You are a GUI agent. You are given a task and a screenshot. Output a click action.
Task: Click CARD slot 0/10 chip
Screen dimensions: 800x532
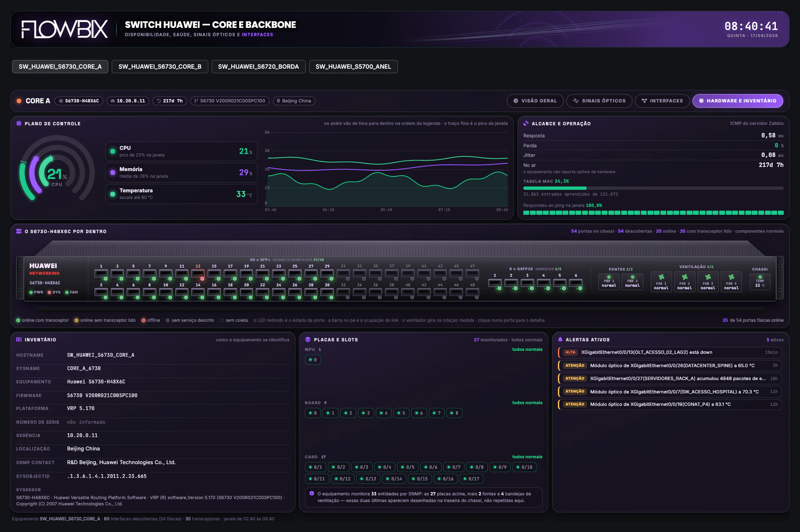[525, 467]
